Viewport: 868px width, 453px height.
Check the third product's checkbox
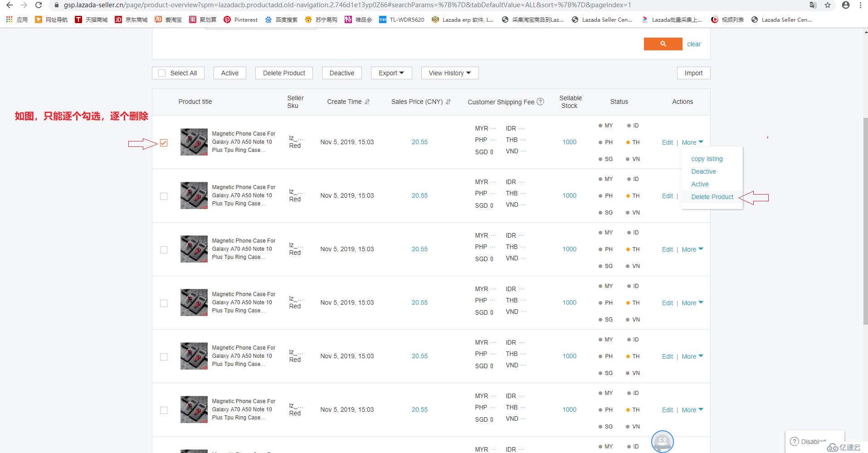(x=164, y=250)
